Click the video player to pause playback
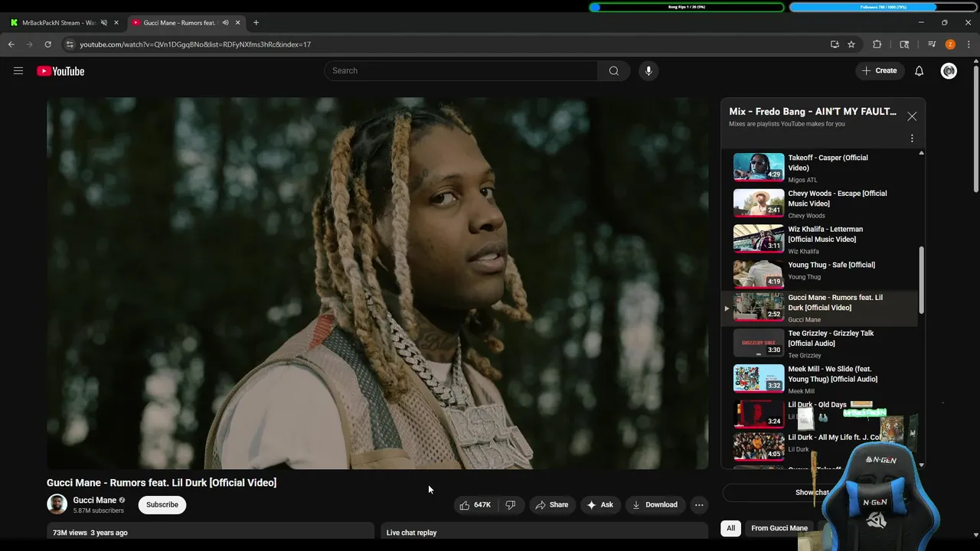The height and width of the screenshot is (551, 980). point(377,283)
